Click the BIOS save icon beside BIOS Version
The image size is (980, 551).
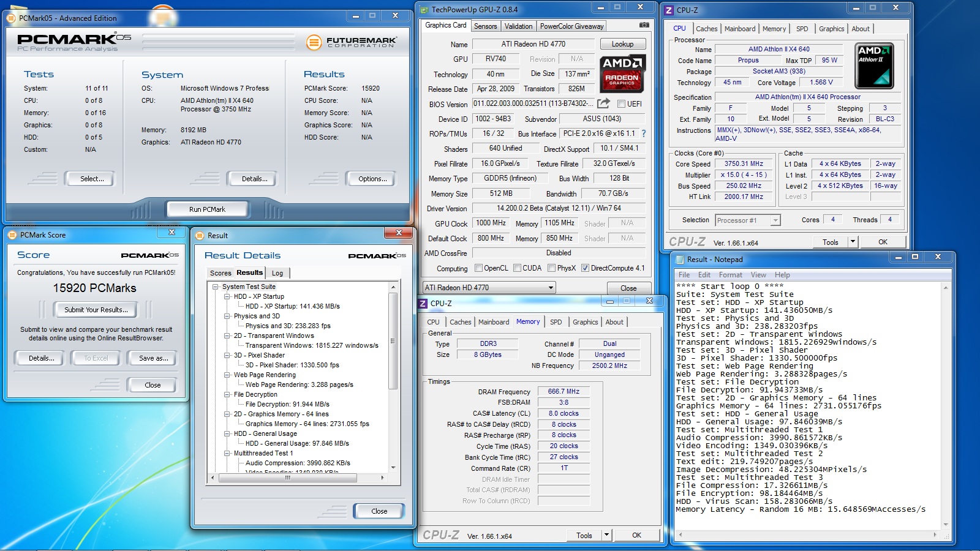(604, 103)
